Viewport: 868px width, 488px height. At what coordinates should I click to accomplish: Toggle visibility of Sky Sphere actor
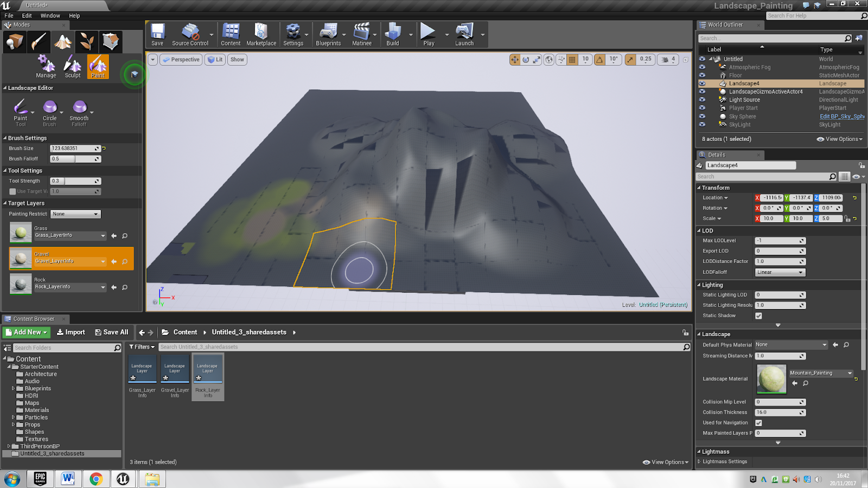click(x=702, y=117)
